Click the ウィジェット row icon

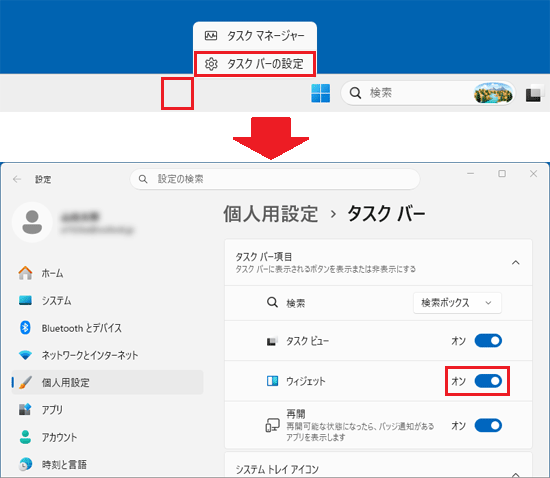(272, 381)
